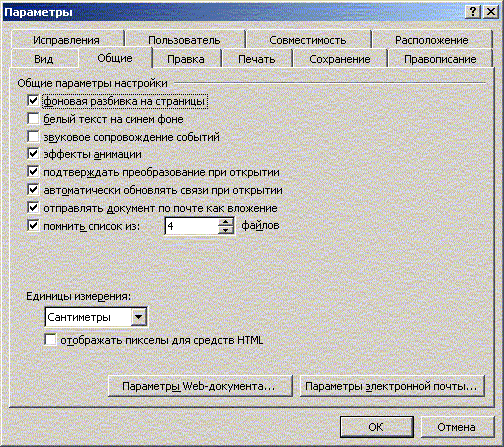Viewport: 504px width, 447px height.
Task: Toggle эффекты анимации checkbox
Action: [33, 154]
